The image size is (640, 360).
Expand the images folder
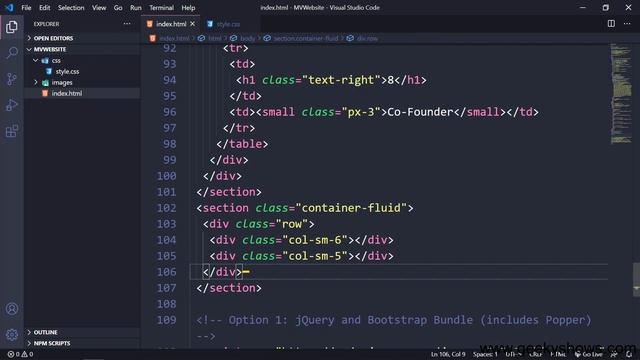coord(62,82)
